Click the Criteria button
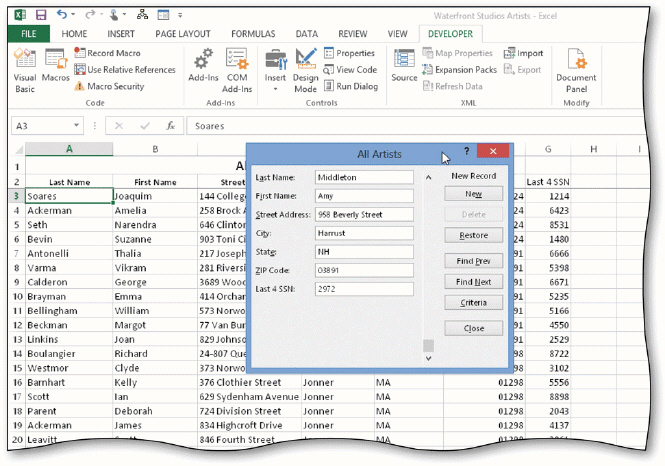This screenshot has width=665, height=466. pyautogui.click(x=473, y=303)
